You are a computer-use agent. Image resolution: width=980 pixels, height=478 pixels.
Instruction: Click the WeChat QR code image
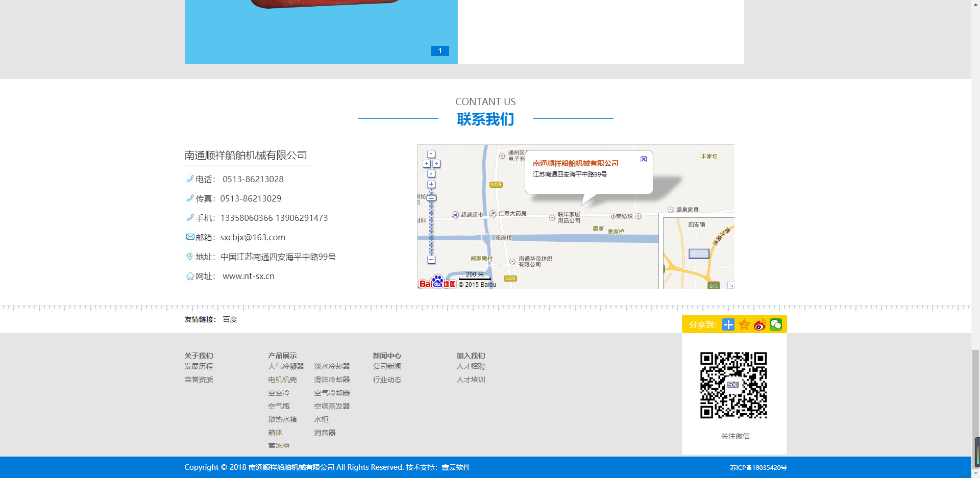(733, 385)
